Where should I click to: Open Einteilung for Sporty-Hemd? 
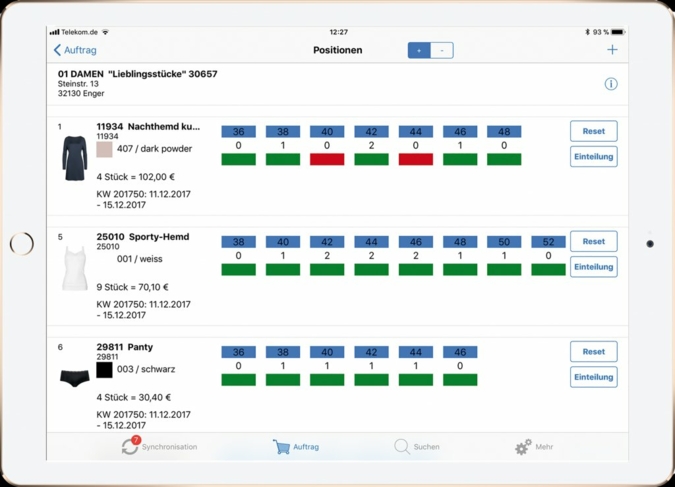pyautogui.click(x=593, y=267)
